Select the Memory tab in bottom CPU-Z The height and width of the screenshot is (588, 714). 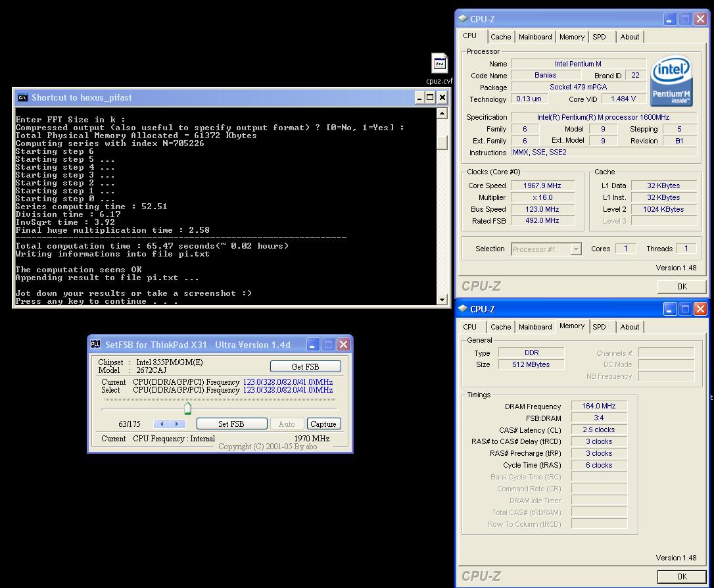[572, 326]
